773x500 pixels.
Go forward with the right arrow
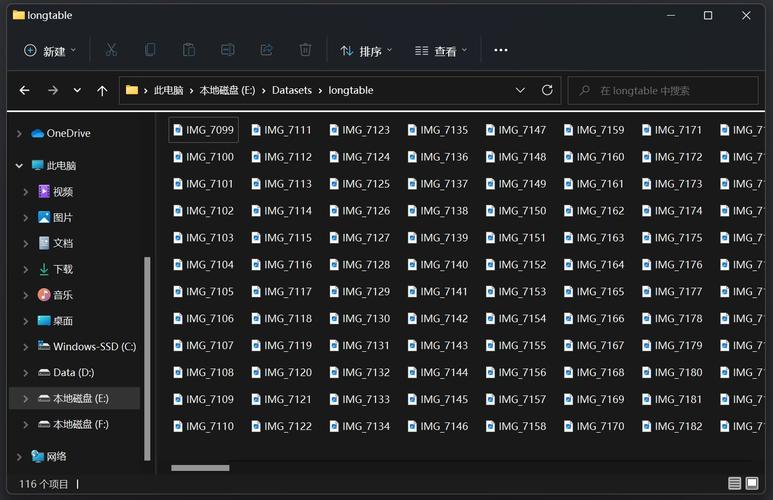pyautogui.click(x=53, y=90)
